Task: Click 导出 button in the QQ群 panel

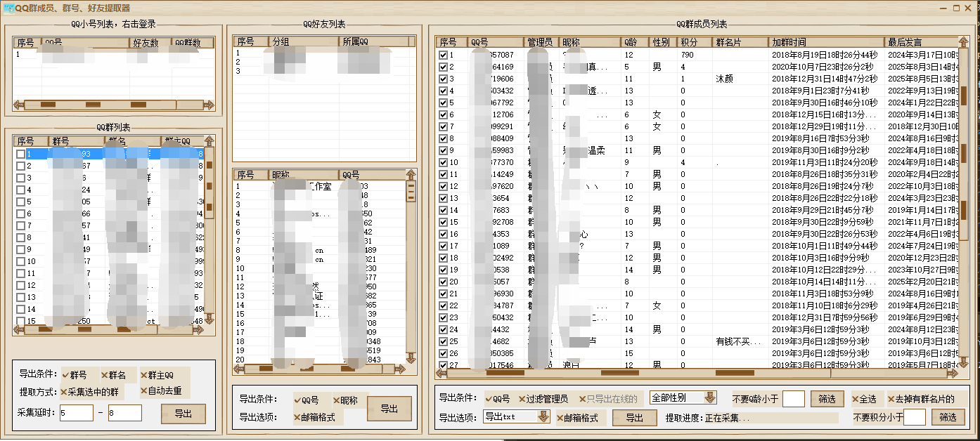Action: click(x=183, y=414)
